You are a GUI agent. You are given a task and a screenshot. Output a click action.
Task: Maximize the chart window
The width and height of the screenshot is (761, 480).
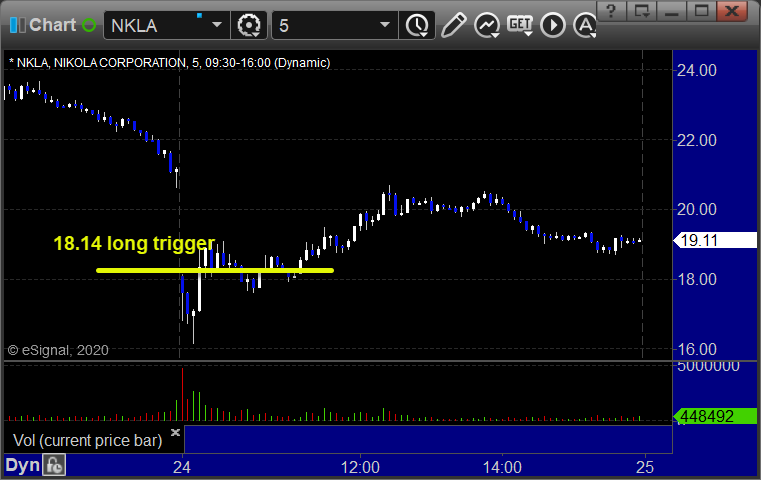click(x=701, y=11)
